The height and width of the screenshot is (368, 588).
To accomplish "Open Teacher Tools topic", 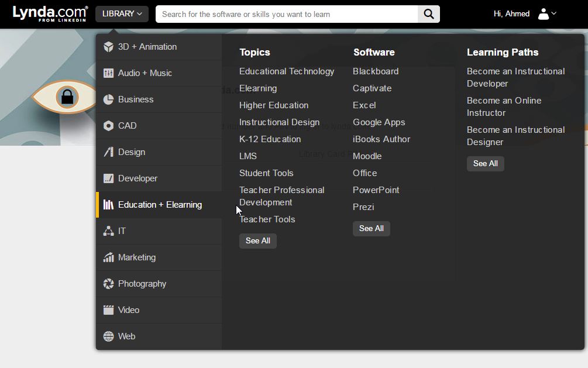I will coord(267,219).
